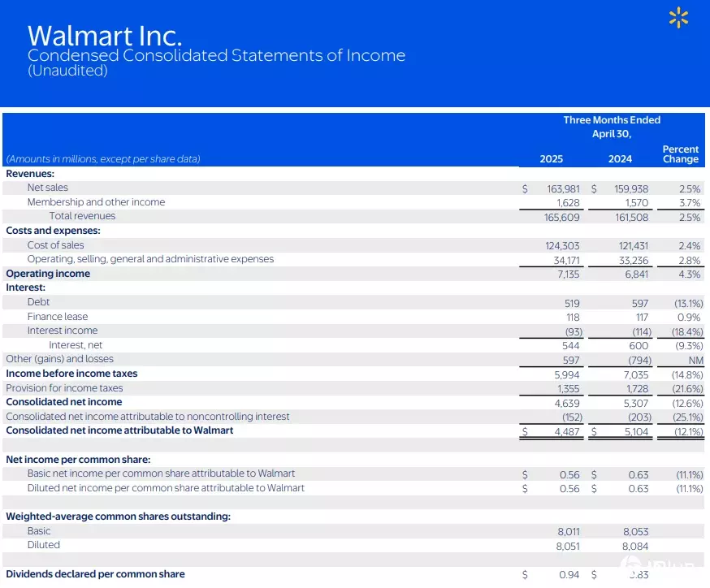This screenshot has height=588, width=710.
Task: Click the 159,938 net sales value
Action: (631, 188)
